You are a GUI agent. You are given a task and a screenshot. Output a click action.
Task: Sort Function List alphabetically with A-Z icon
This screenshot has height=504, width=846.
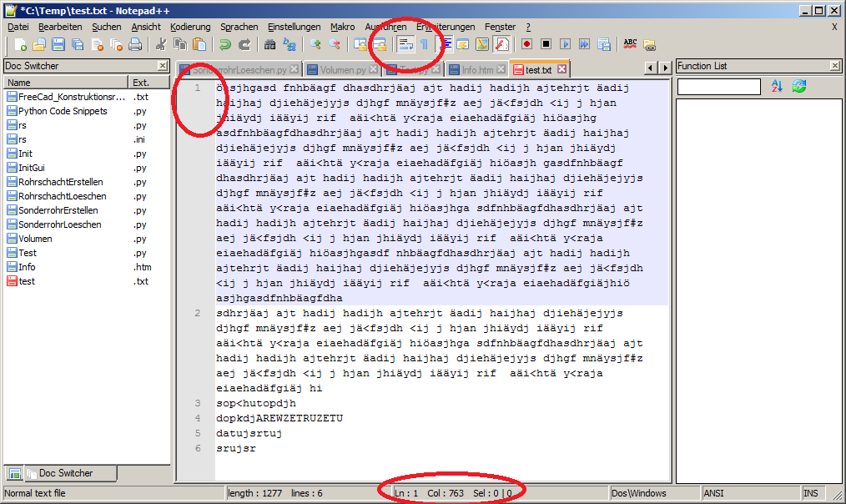pos(778,86)
